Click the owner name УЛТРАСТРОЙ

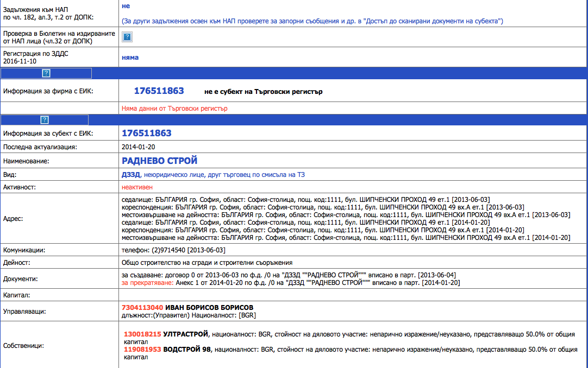pos(186,334)
